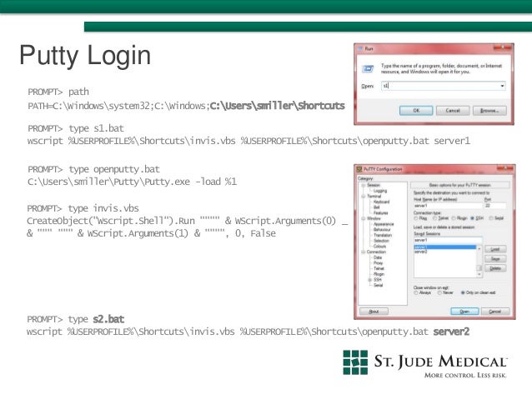Screen dimensions: 532x399
Task: Select SSH connection type radio button
Action: pos(472,218)
